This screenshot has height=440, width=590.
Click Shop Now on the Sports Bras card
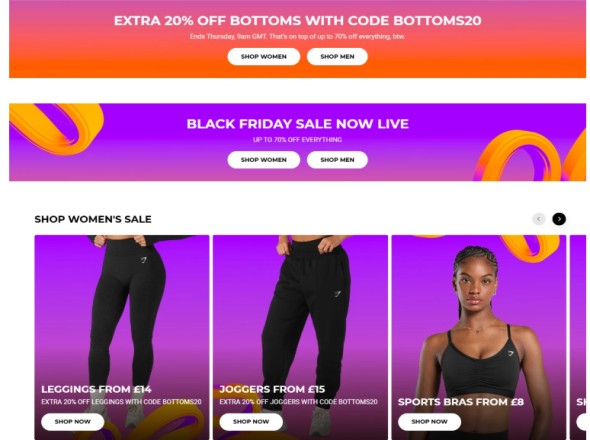click(429, 422)
